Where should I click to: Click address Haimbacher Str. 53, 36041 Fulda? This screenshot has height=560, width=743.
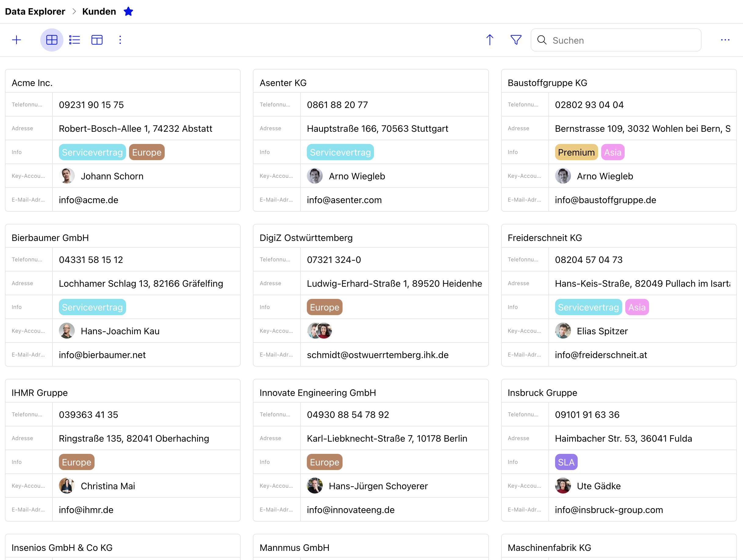(x=623, y=438)
